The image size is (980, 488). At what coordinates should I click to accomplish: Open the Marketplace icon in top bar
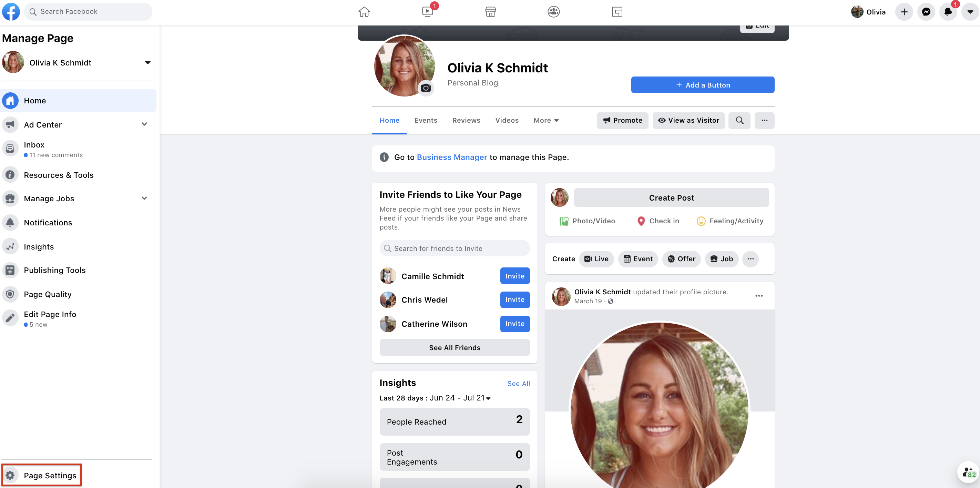coord(490,12)
